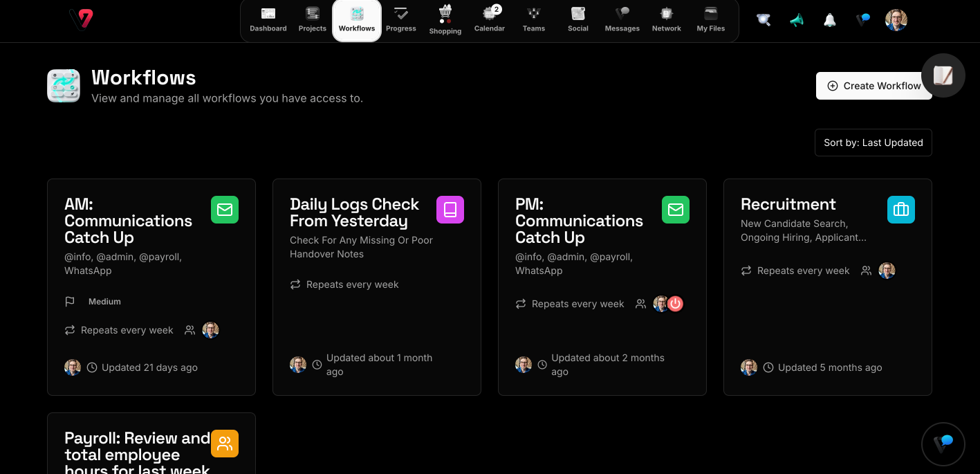Click the red power icon on PM card
The image size is (980, 474).
[x=676, y=304]
